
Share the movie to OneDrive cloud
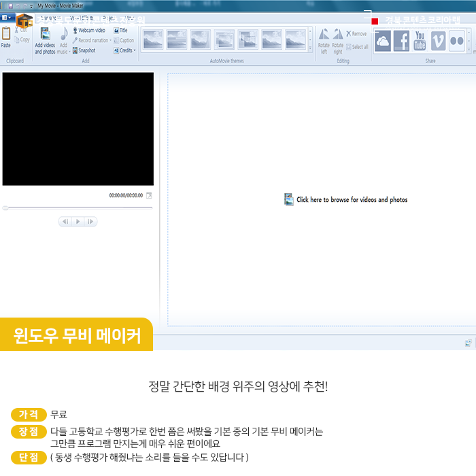click(x=383, y=41)
